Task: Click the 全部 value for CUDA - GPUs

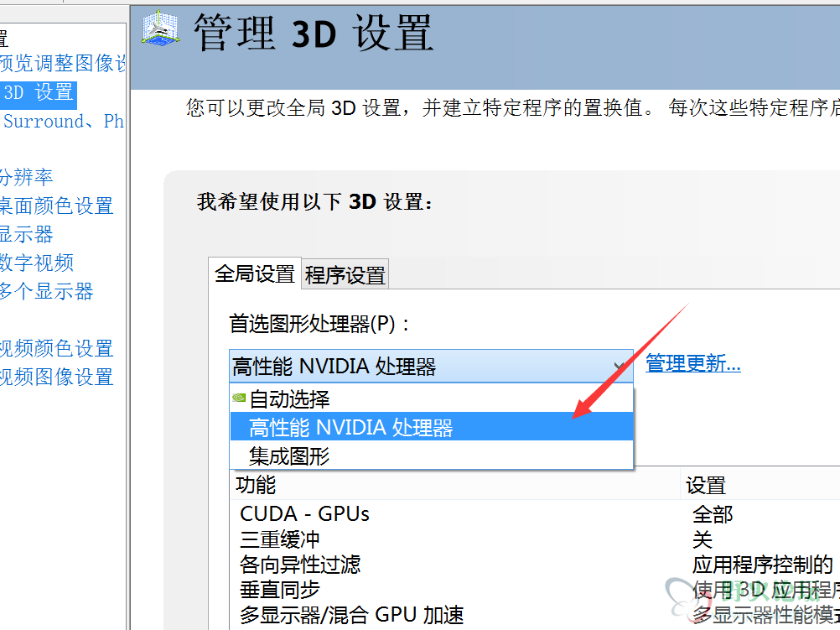Action: [712, 514]
